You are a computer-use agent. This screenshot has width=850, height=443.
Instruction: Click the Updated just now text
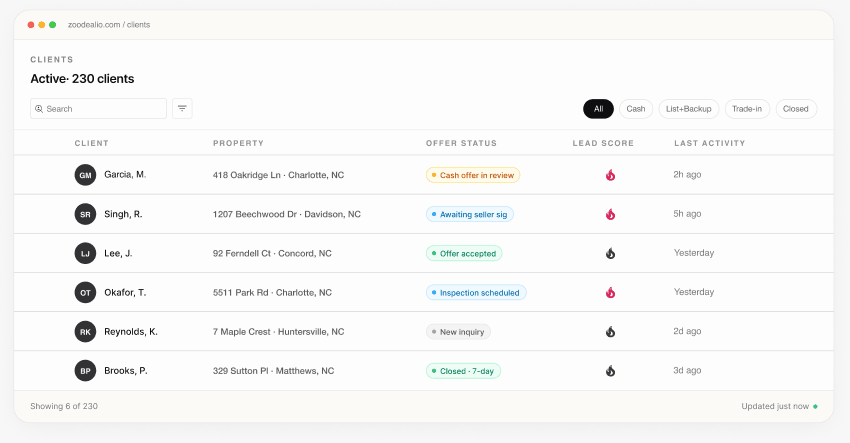(x=775, y=406)
